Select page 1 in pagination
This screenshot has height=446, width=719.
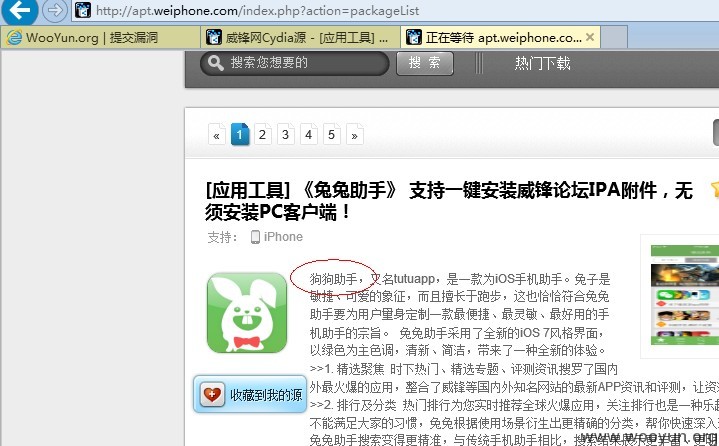click(x=240, y=134)
